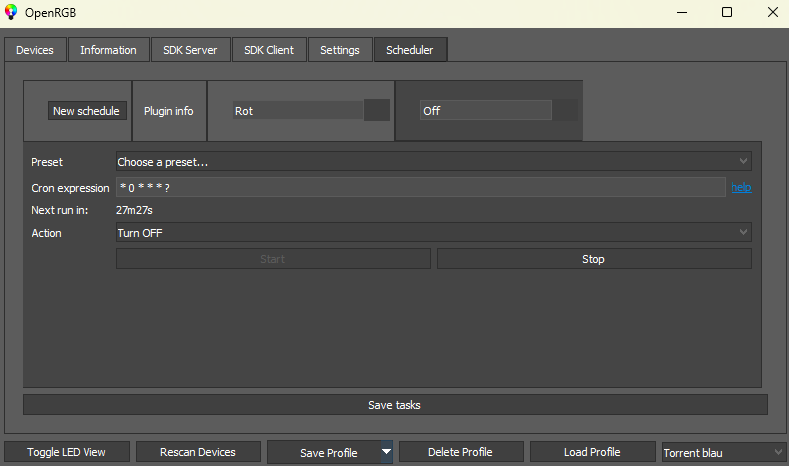
Task: Expand the Save Profile arrow menu
Action: click(386, 452)
